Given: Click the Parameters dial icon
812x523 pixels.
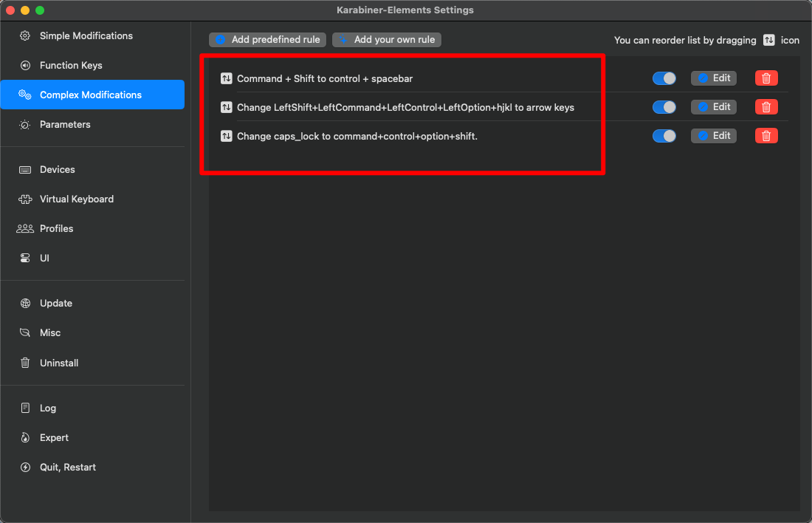Looking at the screenshot, I should coord(25,124).
